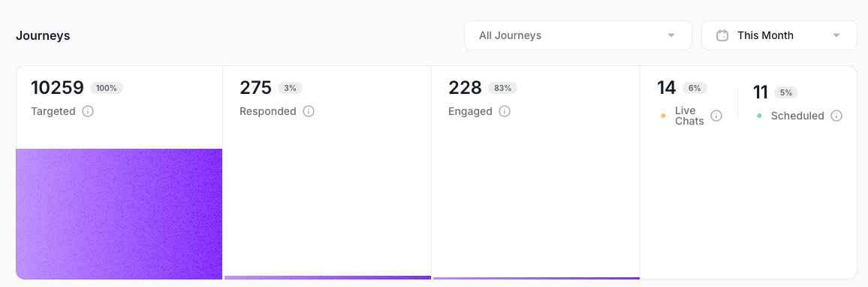Click the yellow Live Chats status dot
This screenshot has width=868, height=287.
[x=663, y=116]
